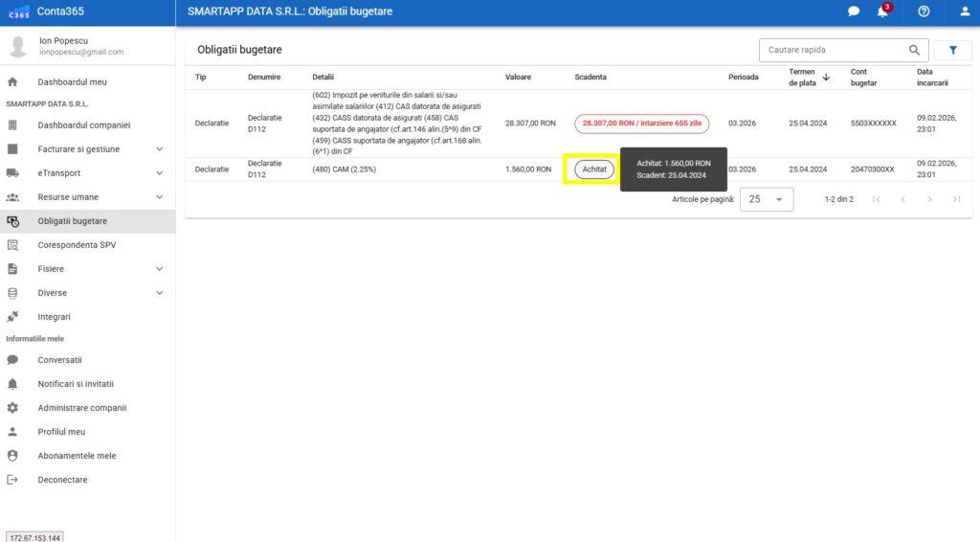The height and width of the screenshot is (542, 980).
Task: Sort by Termen de plata arrow
Action: click(x=826, y=77)
